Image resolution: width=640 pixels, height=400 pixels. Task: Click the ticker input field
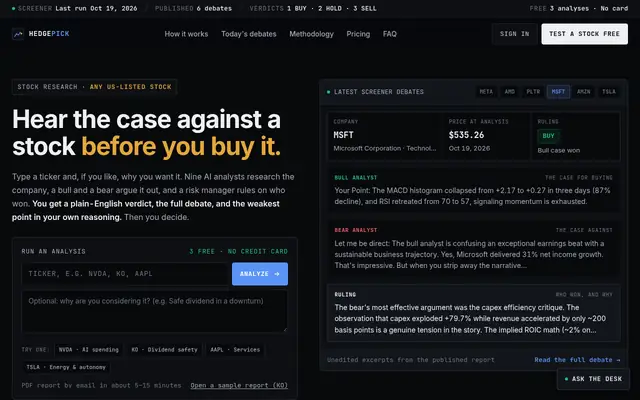(x=125, y=274)
